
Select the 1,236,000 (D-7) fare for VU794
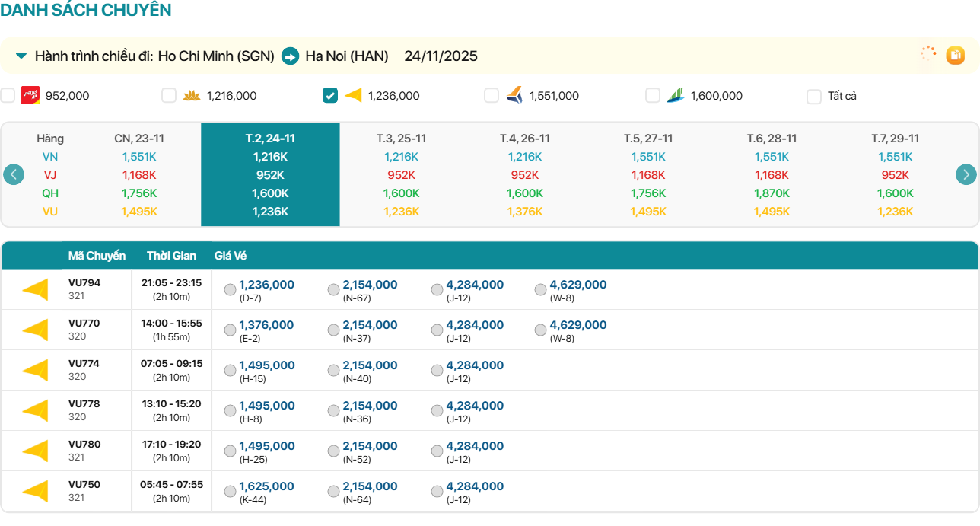[x=230, y=289]
